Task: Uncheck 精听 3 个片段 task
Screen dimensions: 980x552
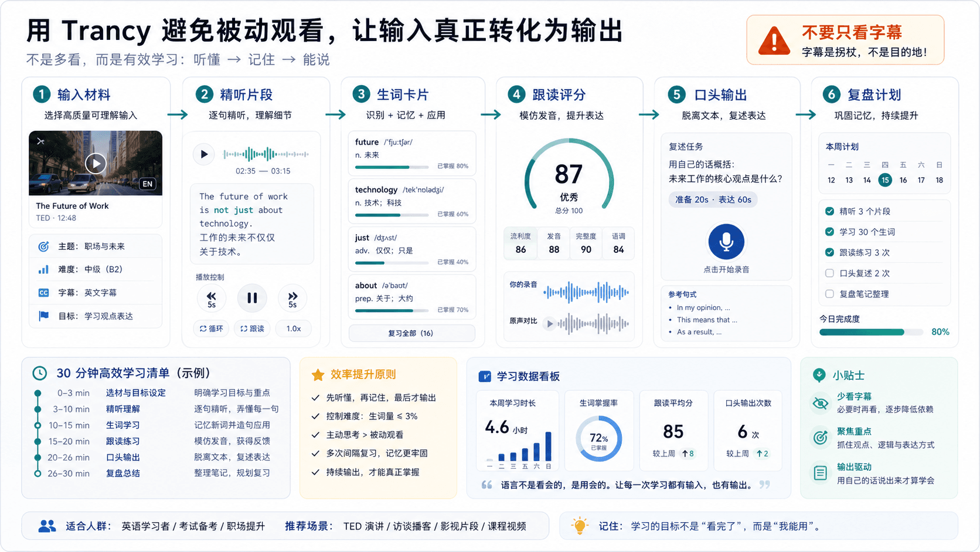Action: click(829, 211)
